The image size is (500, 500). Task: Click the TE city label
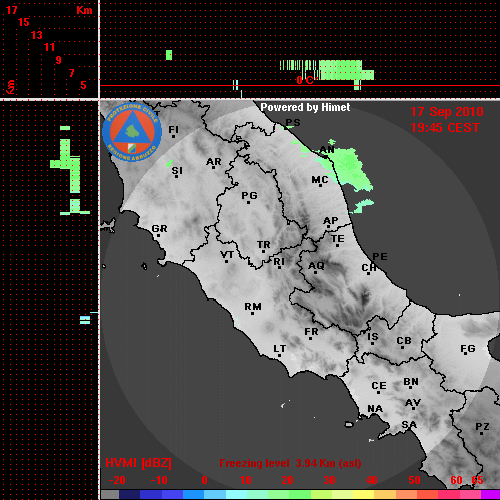[x=338, y=239]
